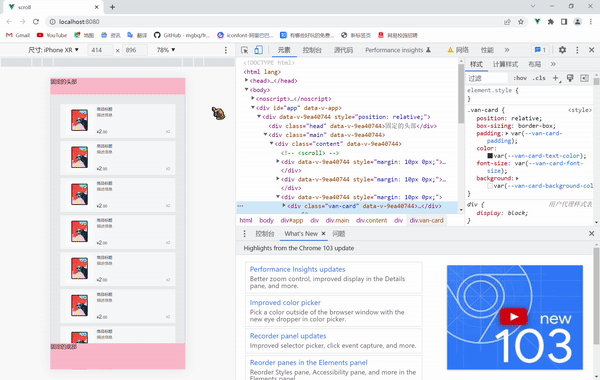Click the div.main breadcrumb
Image resolution: width=600 pixels, height=380 pixels.
coord(337,220)
